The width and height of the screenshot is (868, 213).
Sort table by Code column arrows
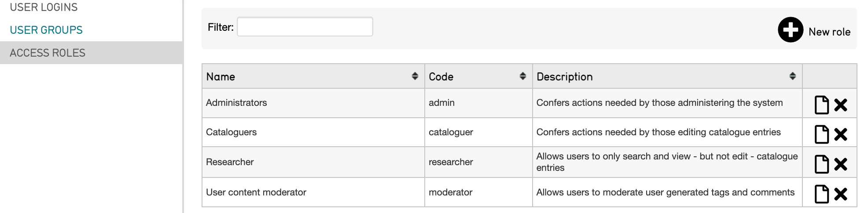(x=522, y=76)
